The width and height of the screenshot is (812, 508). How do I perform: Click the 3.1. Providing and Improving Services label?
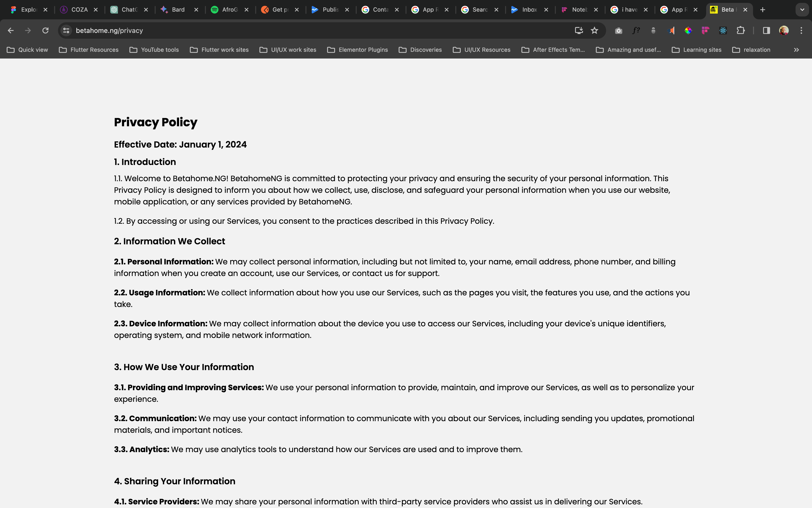(x=189, y=387)
